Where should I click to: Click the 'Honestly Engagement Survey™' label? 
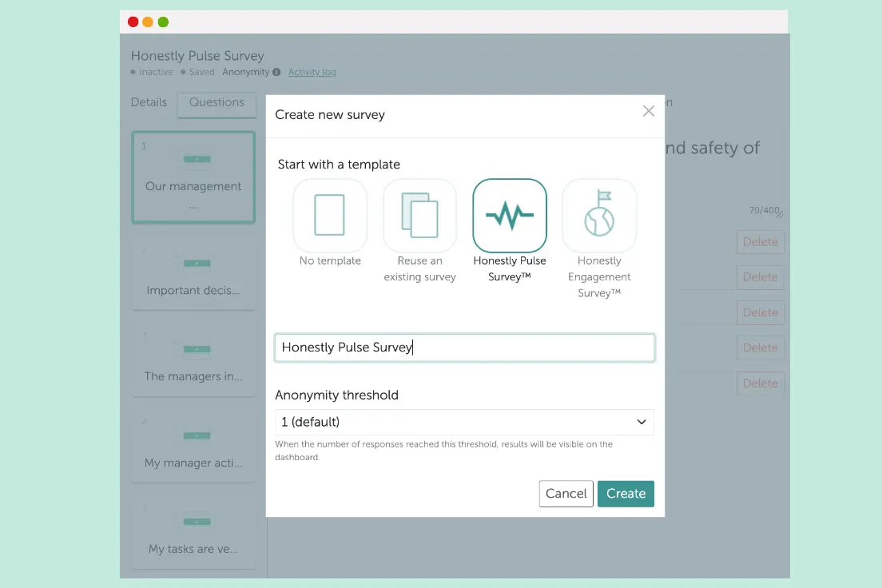tap(599, 277)
